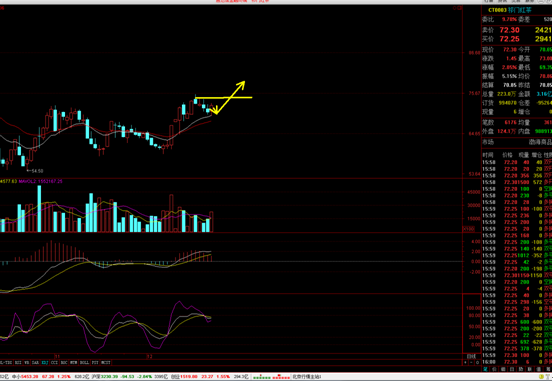
Task: Click the yellow arrow annotation on chart
Action: 228,98
